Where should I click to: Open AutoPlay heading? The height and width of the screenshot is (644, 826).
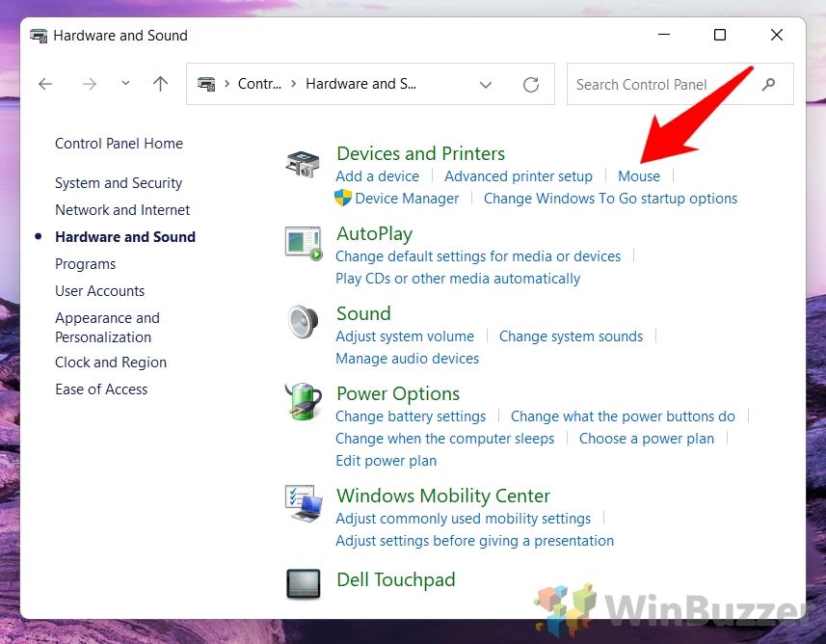(375, 233)
